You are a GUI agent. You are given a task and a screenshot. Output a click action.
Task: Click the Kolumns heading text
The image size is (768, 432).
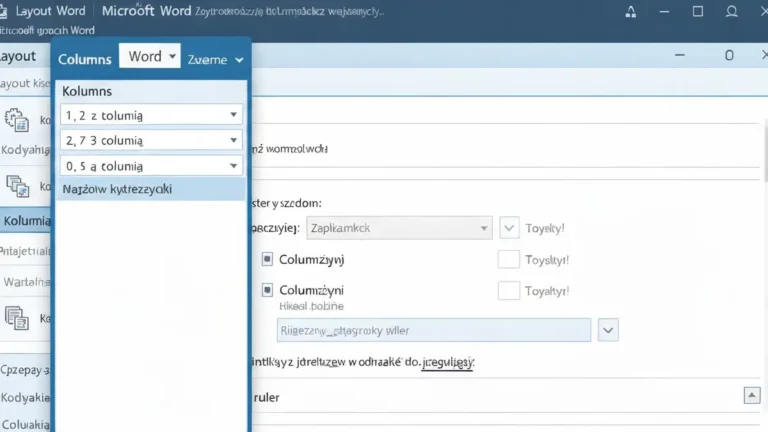87,91
